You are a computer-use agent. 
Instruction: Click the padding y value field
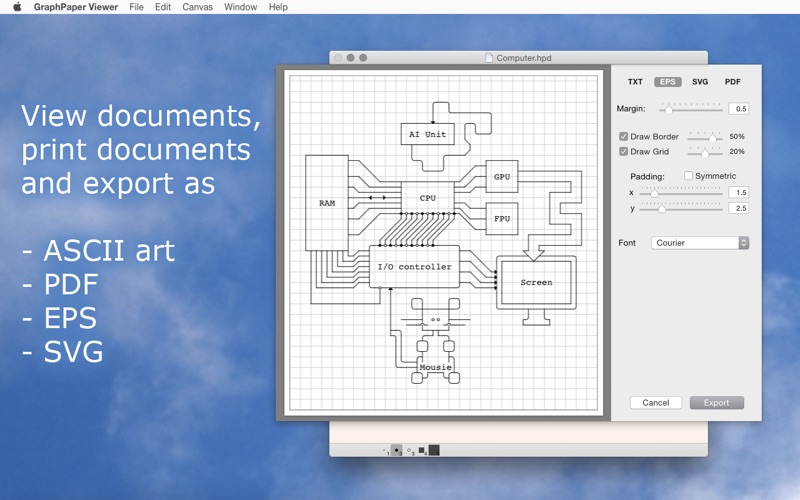tap(739, 208)
